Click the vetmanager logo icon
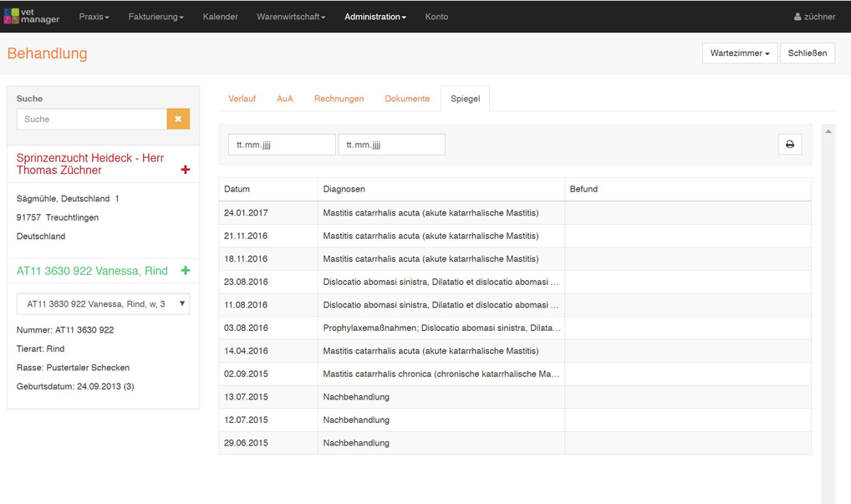The image size is (851, 504). [x=12, y=17]
